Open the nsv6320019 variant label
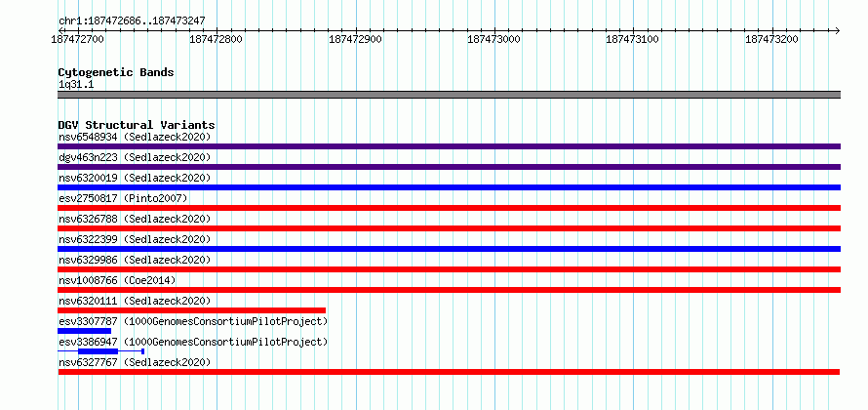 point(135,178)
